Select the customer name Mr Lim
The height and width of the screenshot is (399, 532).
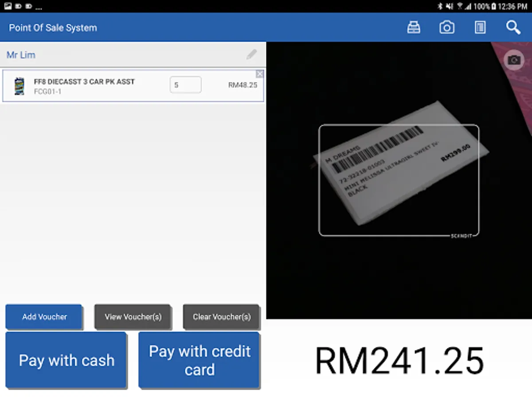[x=21, y=55]
